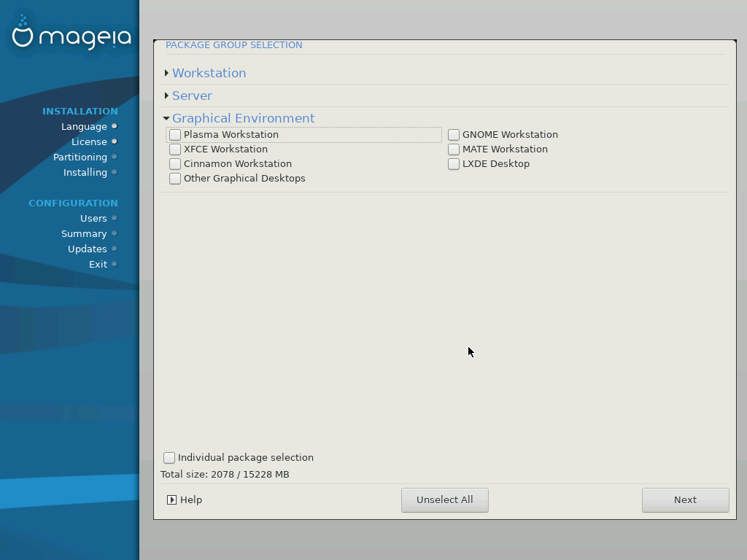Expand the Workstation group
This screenshot has height=560, width=747.
[167, 73]
